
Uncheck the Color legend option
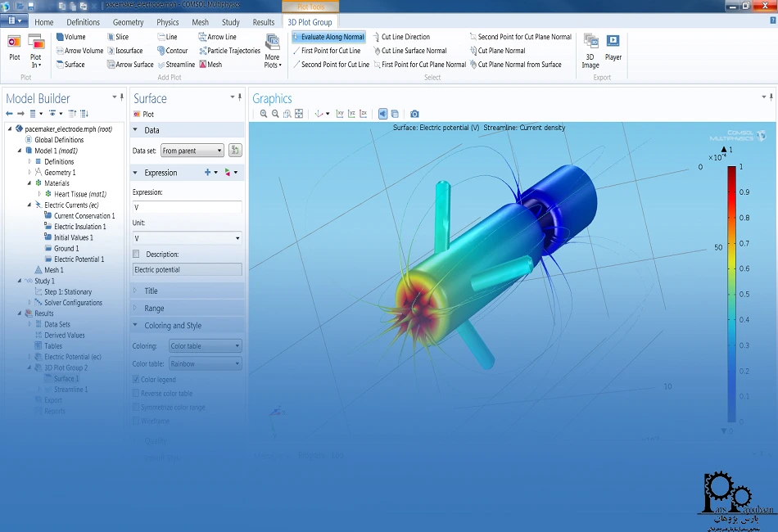137,379
